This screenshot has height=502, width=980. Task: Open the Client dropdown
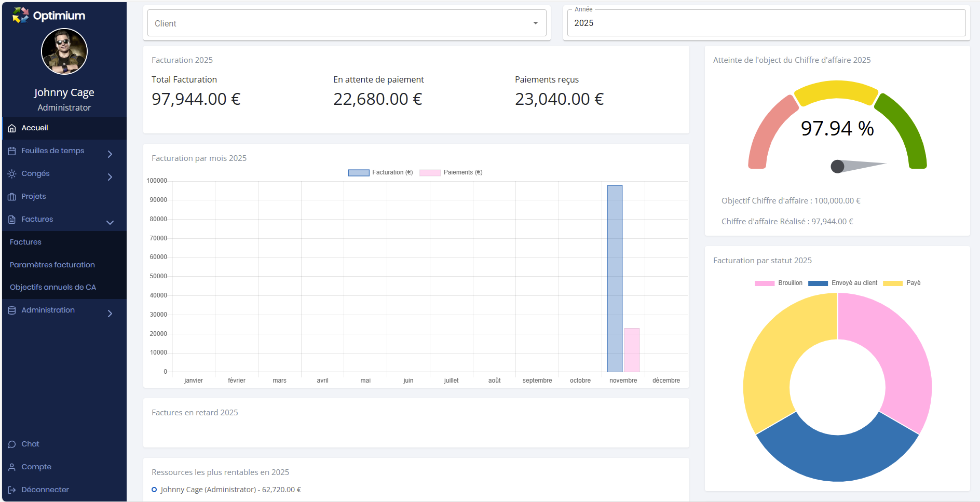tap(347, 23)
